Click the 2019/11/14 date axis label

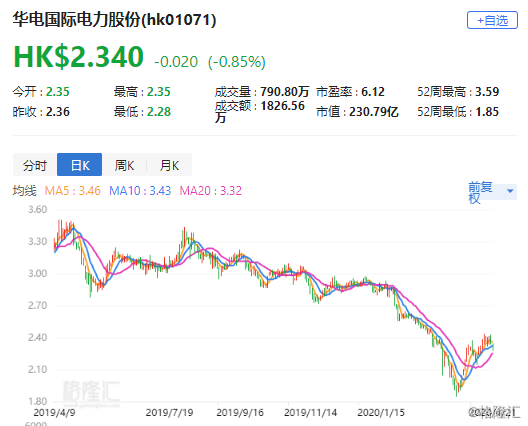(310, 413)
